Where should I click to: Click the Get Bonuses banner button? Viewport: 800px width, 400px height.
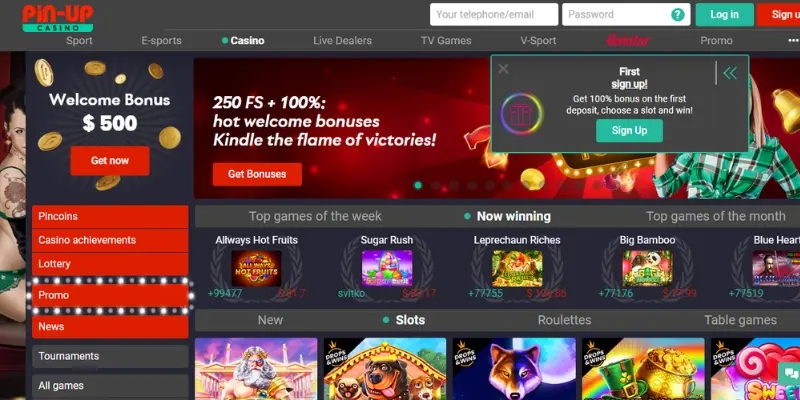[257, 174]
